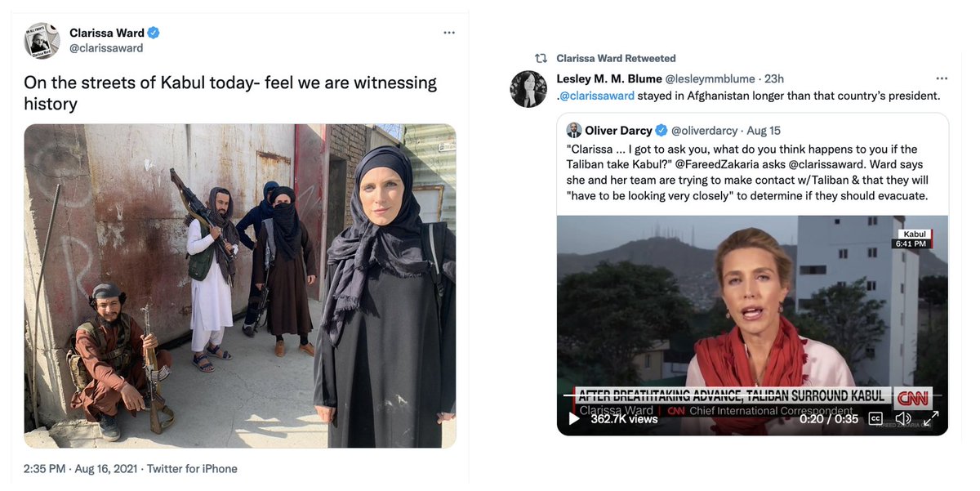Open the more options menu on Clarissa Ward's tweet
Viewport: 980px width, 491px height.
tap(449, 33)
